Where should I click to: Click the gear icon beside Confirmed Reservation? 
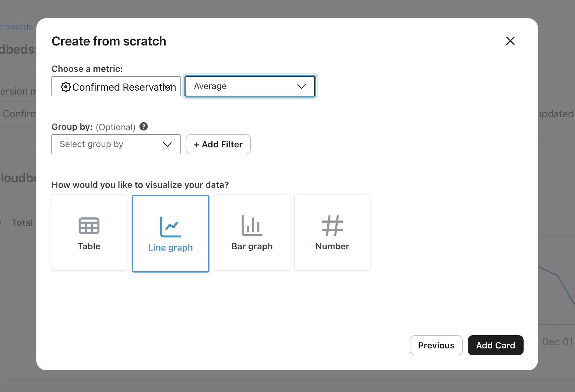coord(66,87)
